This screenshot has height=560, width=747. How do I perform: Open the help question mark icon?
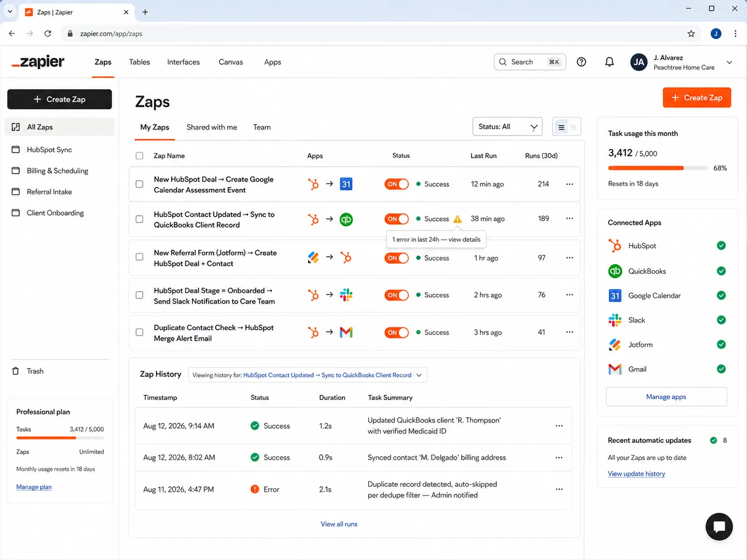581,62
